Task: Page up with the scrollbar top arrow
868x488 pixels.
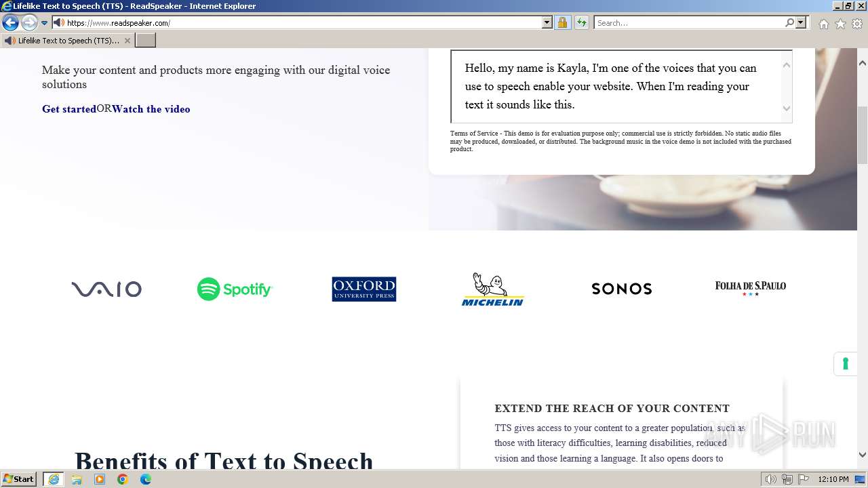Action: 863,63
